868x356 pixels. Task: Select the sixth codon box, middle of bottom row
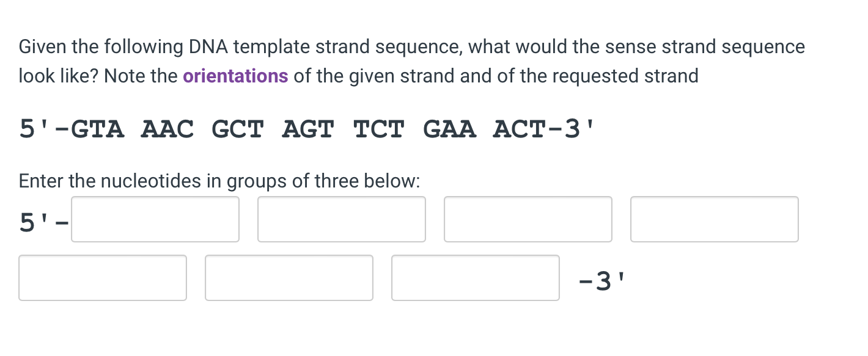coord(289,278)
